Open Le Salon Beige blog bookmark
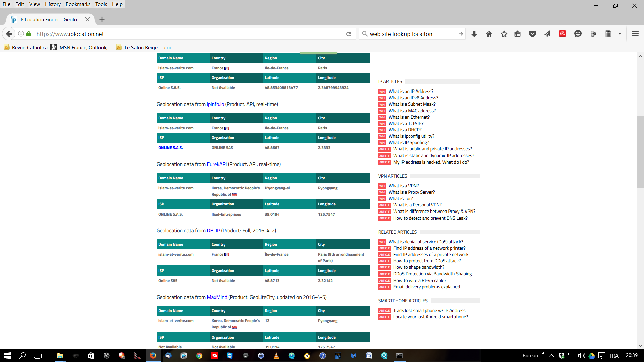 click(x=147, y=47)
